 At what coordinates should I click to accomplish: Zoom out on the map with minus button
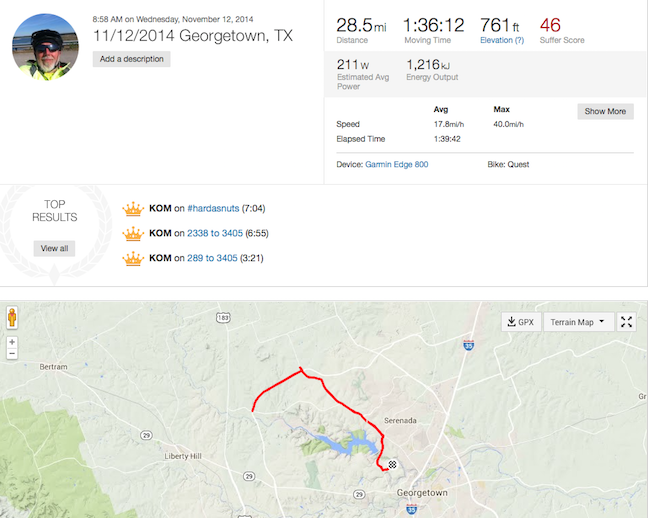(12, 353)
